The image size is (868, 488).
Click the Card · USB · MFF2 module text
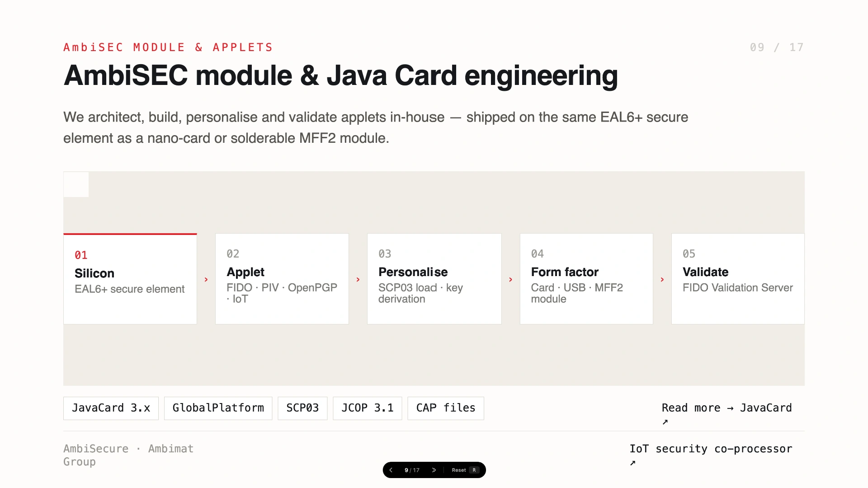577,293
